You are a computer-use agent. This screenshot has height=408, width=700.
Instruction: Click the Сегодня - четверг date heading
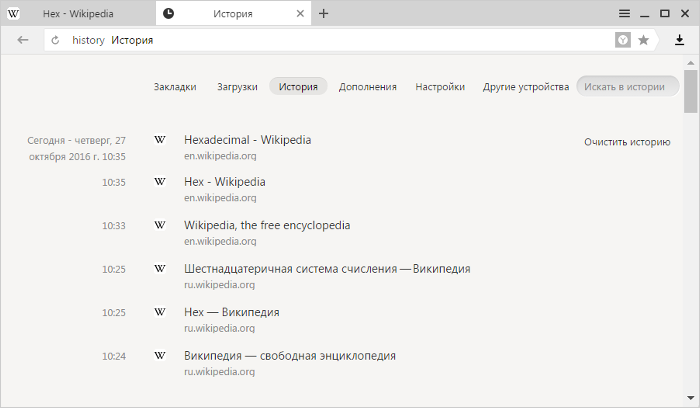click(76, 148)
